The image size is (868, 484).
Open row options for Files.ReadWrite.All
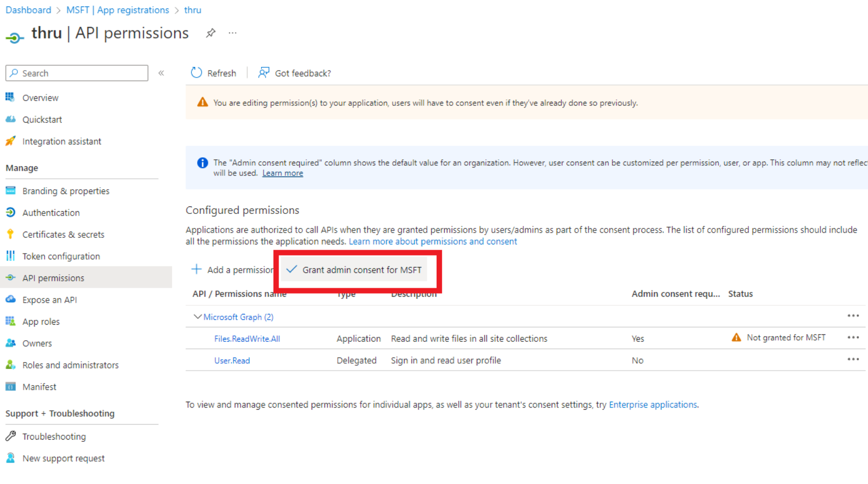[852, 337]
